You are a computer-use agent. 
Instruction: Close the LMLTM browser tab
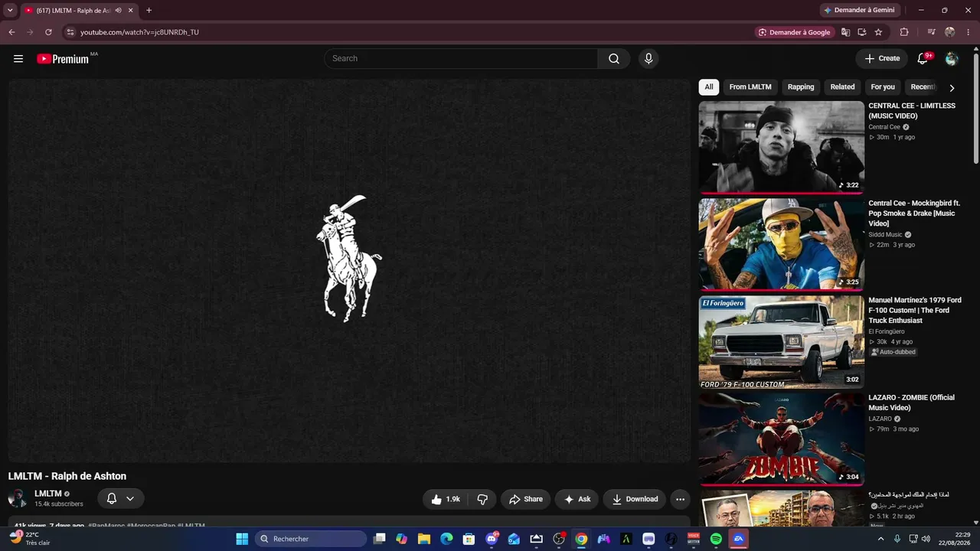click(131, 11)
